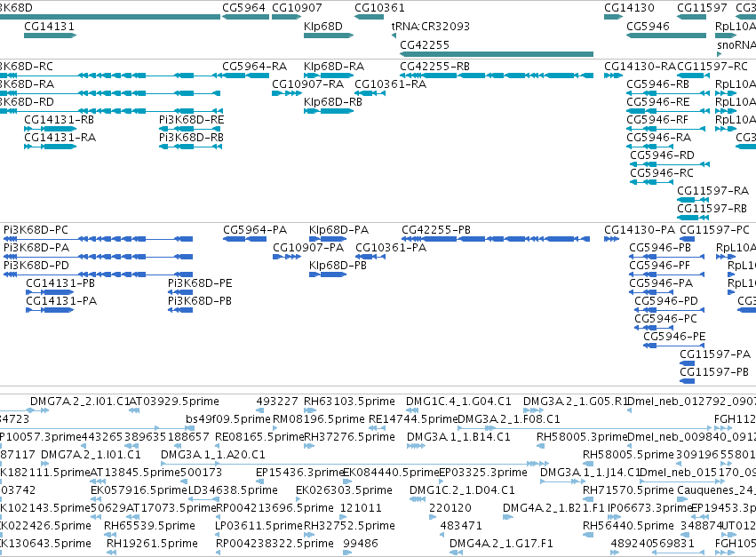Click the RH32752.5prime EST label
This screenshot has height=557, width=756.
349,526
